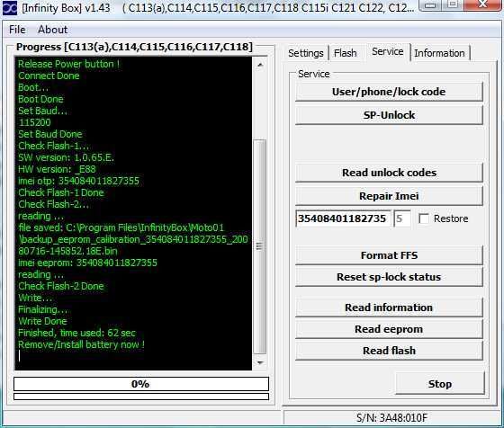Click 'Boot Done' log line
Viewport: 504px width, 428px height.
[x=40, y=99]
